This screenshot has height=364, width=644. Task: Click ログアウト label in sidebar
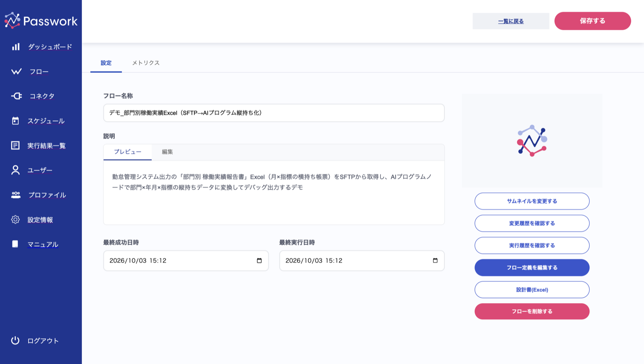pos(43,340)
